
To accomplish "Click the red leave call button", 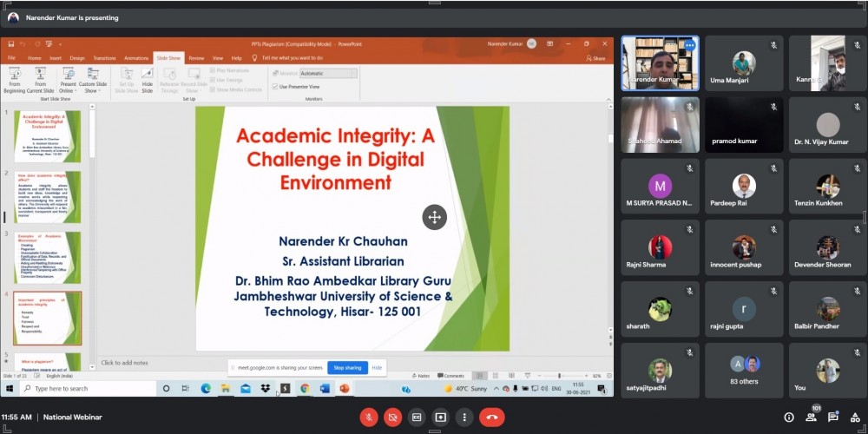I will pos(492,417).
